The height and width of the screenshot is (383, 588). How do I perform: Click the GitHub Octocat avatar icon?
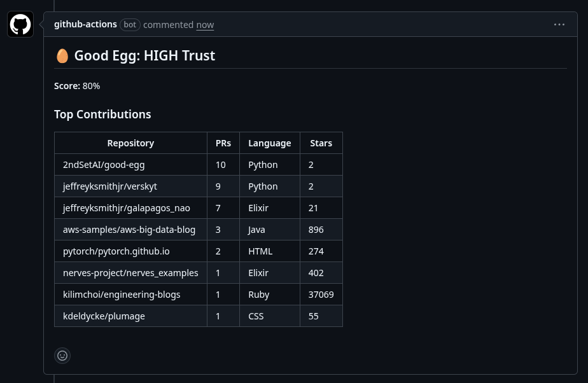(20, 24)
